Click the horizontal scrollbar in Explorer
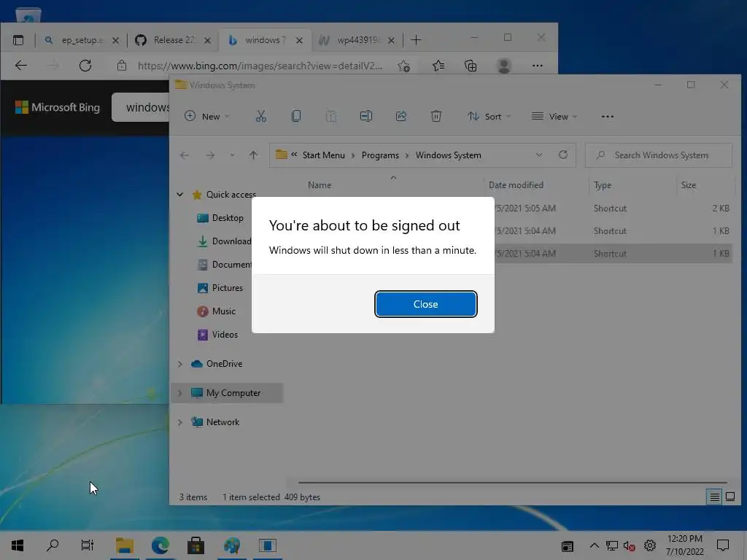The height and width of the screenshot is (560, 747). [512, 483]
